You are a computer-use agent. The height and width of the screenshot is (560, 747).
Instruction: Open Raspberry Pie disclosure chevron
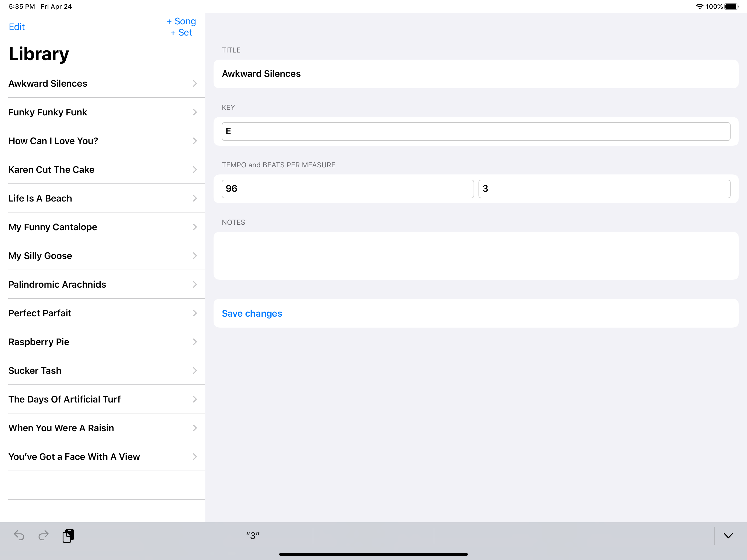pos(194,342)
